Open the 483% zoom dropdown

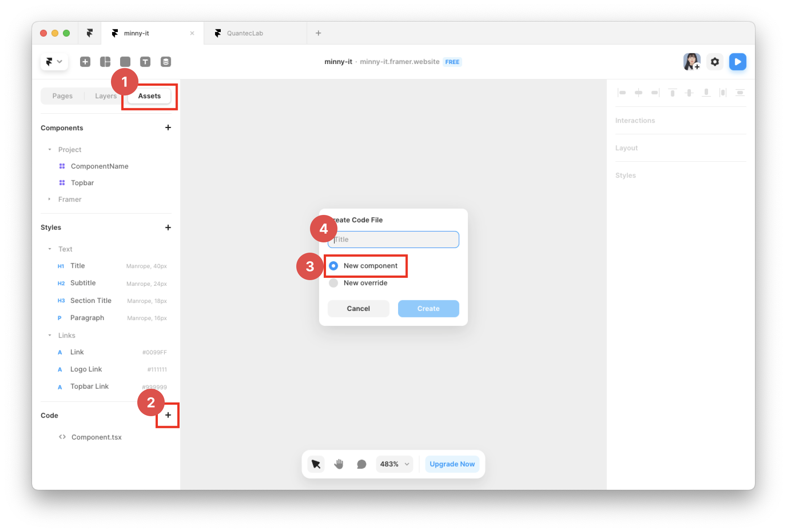coord(394,464)
